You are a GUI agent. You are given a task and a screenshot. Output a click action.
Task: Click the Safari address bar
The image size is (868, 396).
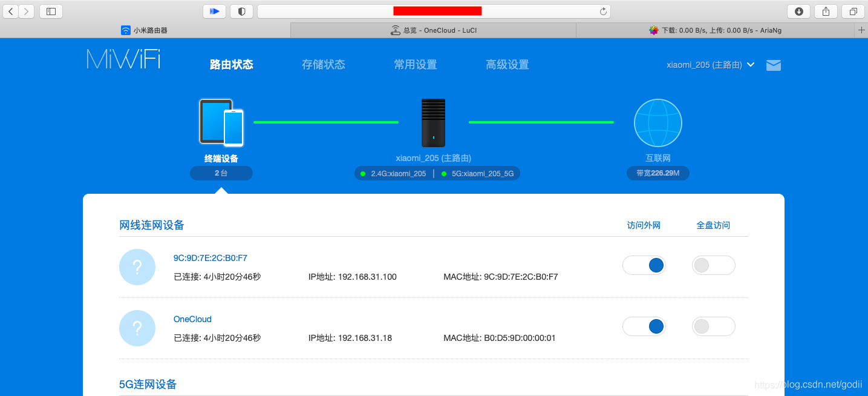click(x=434, y=12)
